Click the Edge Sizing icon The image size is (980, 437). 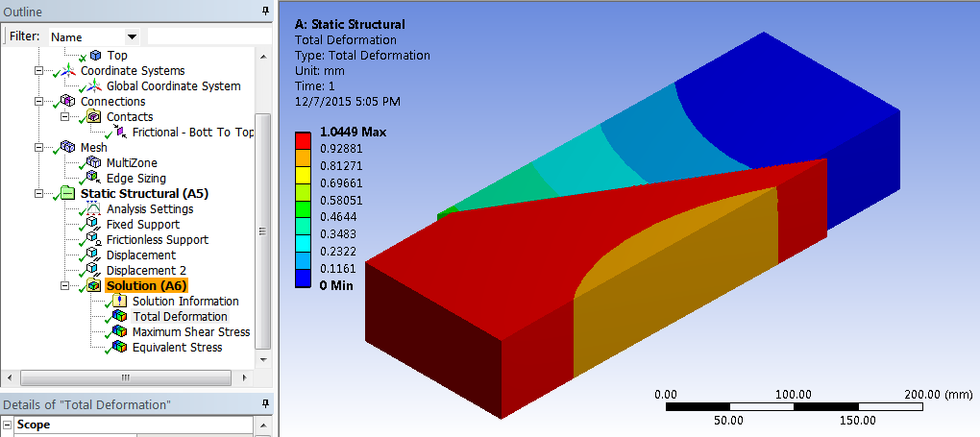(94, 179)
